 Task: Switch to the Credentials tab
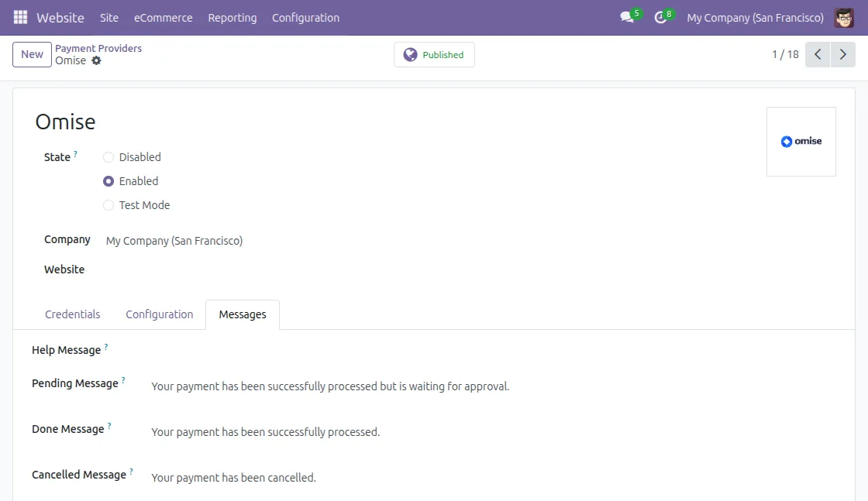[x=72, y=314]
